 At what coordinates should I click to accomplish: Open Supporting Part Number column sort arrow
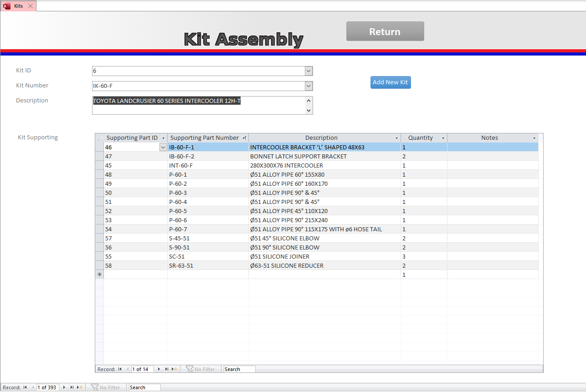click(x=244, y=138)
